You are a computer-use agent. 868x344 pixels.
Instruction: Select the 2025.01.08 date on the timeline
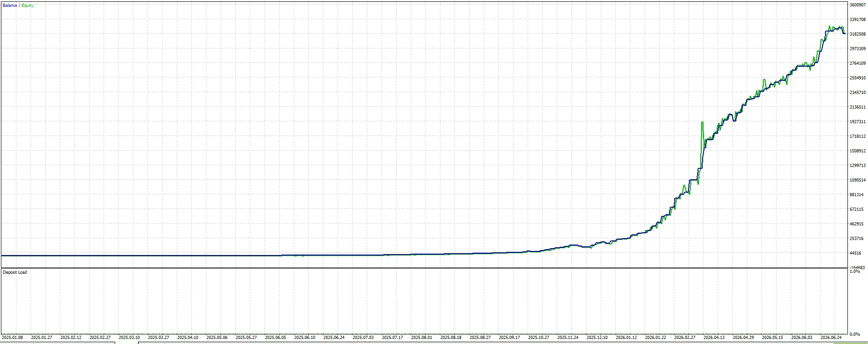(x=12, y=338)
